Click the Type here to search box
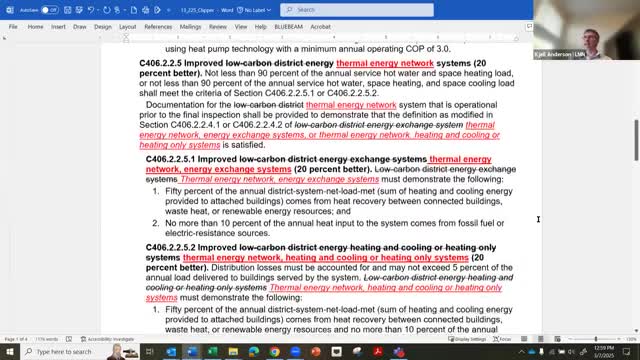 80,351
